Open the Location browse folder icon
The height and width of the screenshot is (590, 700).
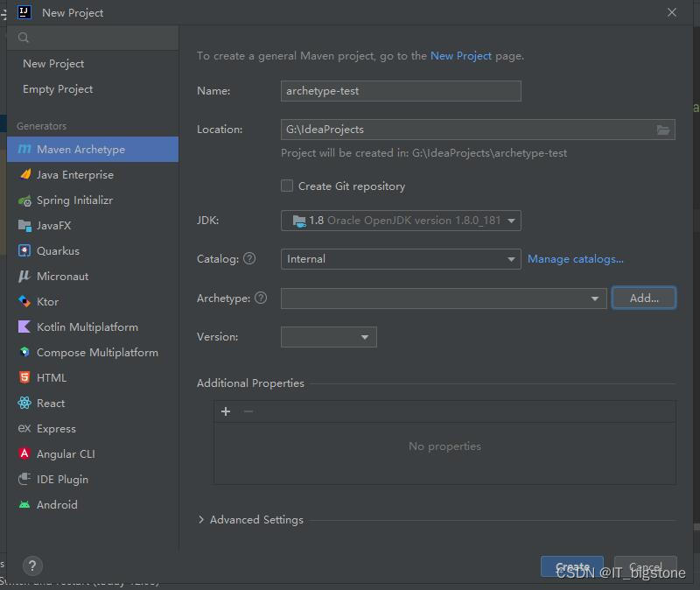pyautogui.click(x=663, y=130)
